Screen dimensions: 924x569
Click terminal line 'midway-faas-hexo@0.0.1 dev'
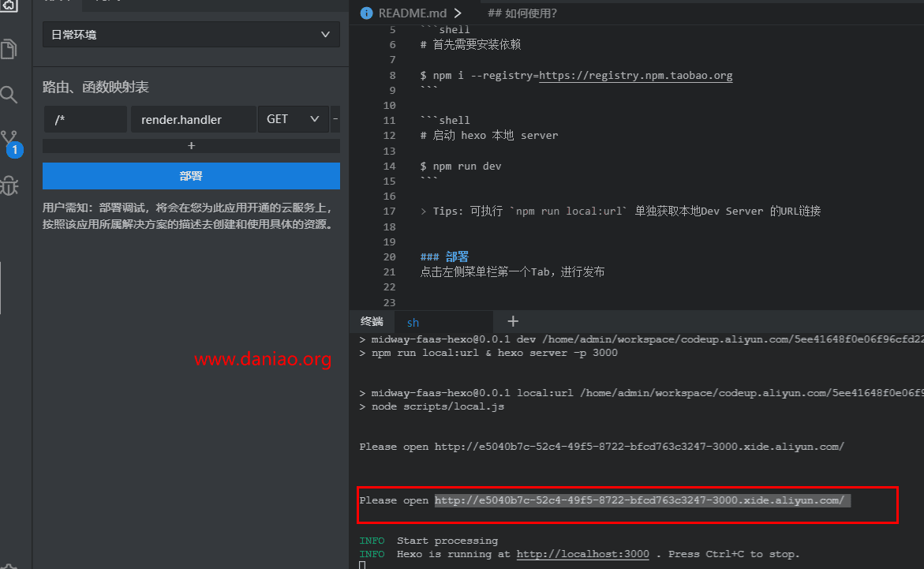(642, 339)
